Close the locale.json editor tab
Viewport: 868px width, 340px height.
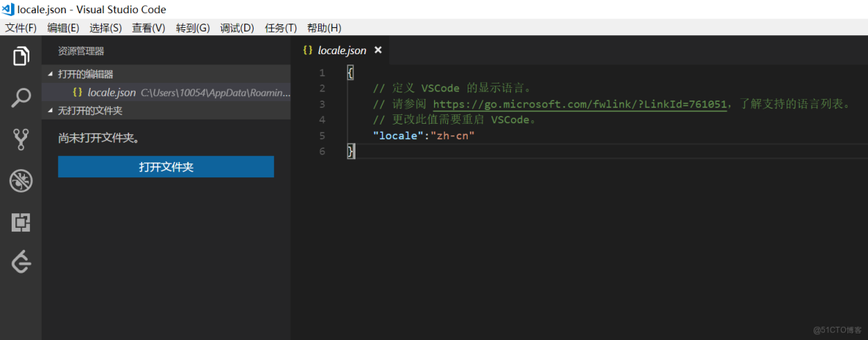point(378,50)
